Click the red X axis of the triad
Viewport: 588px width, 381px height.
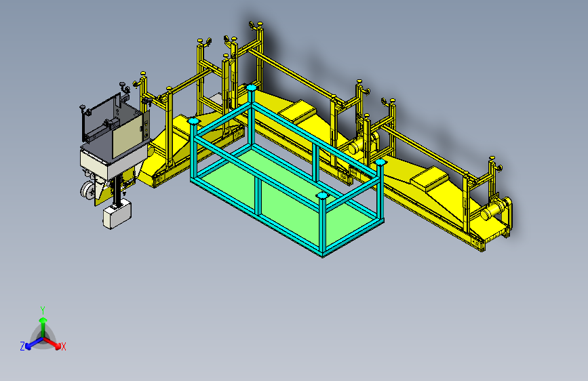(52, 343)
